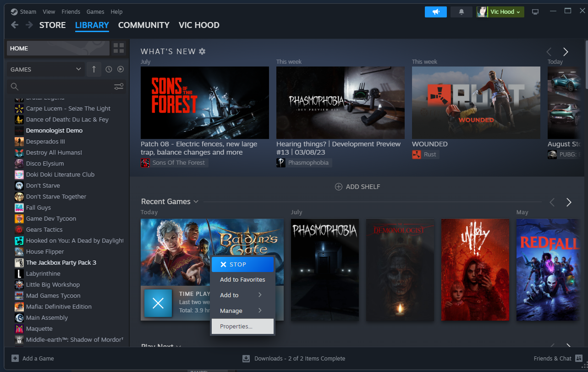Viewport: 588px width, 372px height.
Task: Open the Friends & Chat icon
Action: [x=578, y=358]
